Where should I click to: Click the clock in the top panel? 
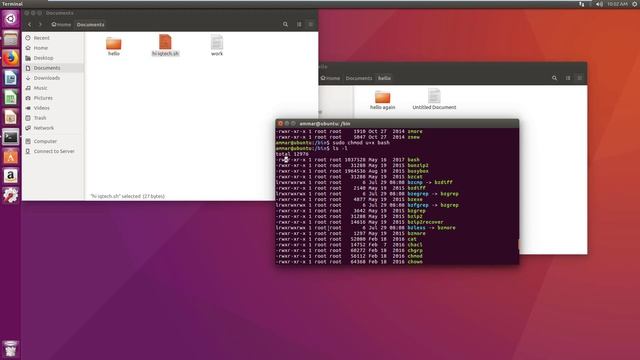(x=617, y=4)
